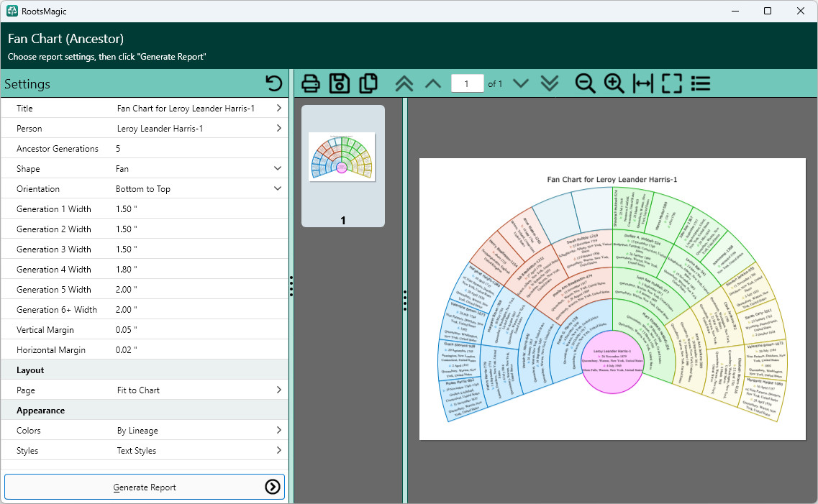
Task: Open the Title setting chevron
Action: click(278, 108)
